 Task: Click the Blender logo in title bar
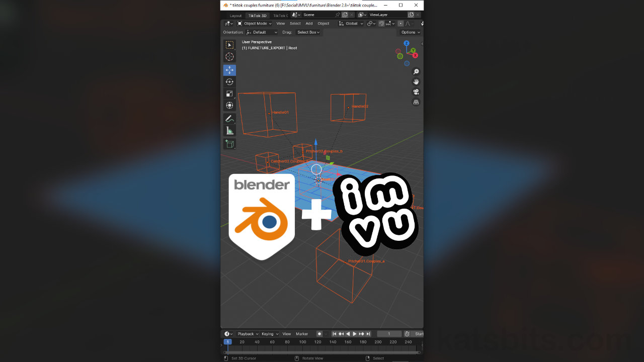[225, 5]
